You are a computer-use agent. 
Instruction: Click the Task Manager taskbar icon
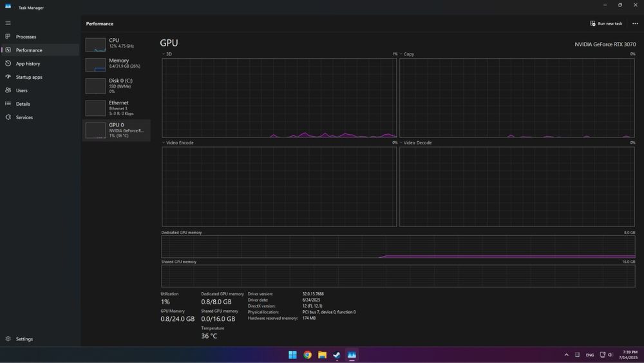point(352,355)
